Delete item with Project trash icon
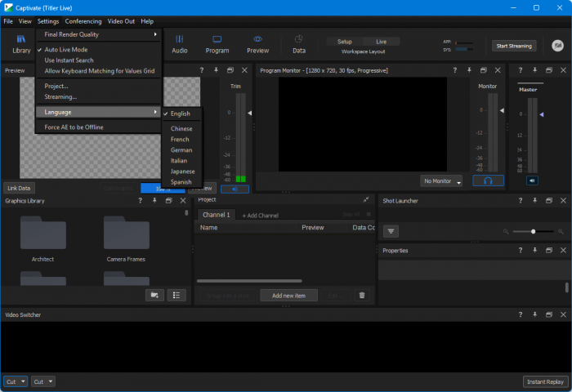The width and height of the screenshot is (572, 392). (x=362, y=295)
